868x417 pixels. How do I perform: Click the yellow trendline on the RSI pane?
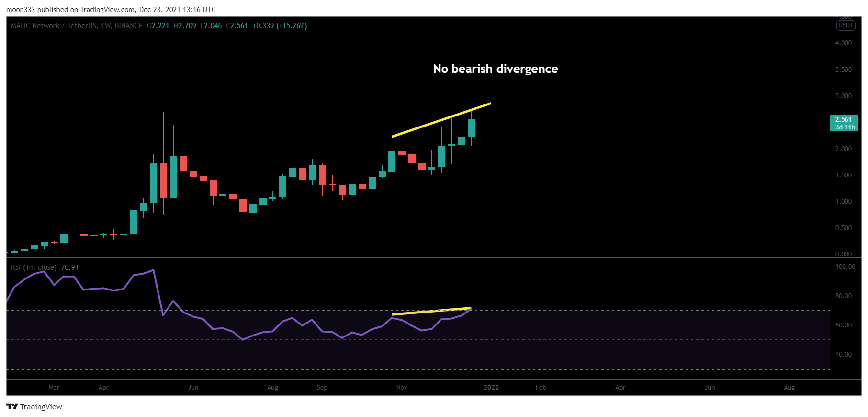tap(431, 311)
